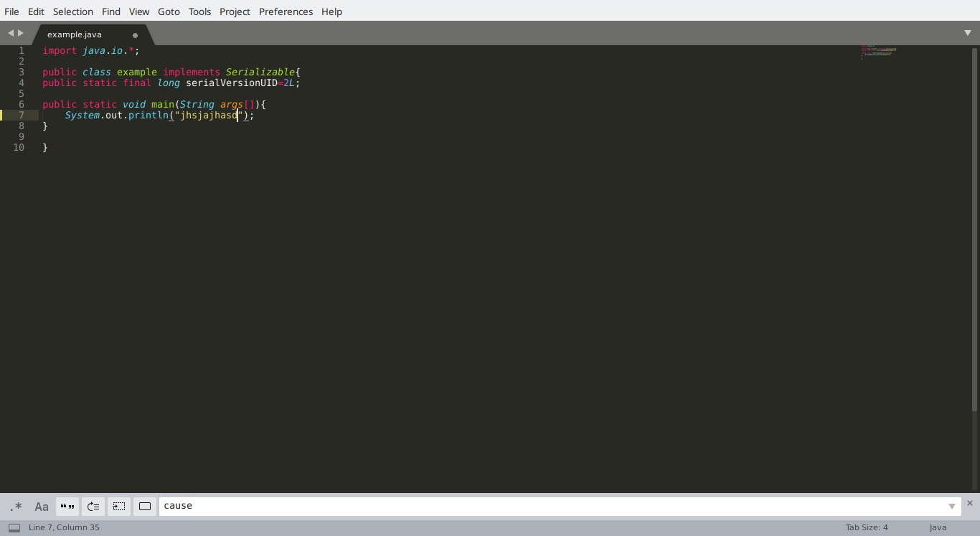The width and height of the screenshot is (980, 536).
Task: Click Line 7, Column 35 status text
Action: pos(63,528)
